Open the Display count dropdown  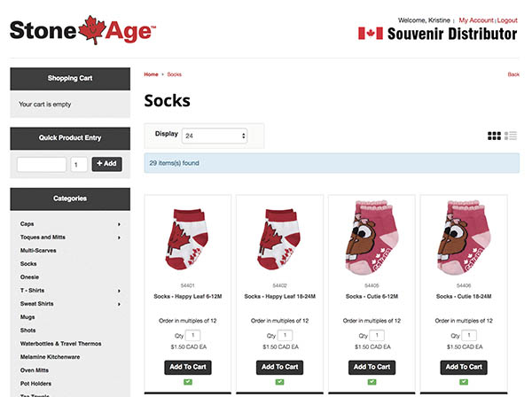click(x=215, y=136)
